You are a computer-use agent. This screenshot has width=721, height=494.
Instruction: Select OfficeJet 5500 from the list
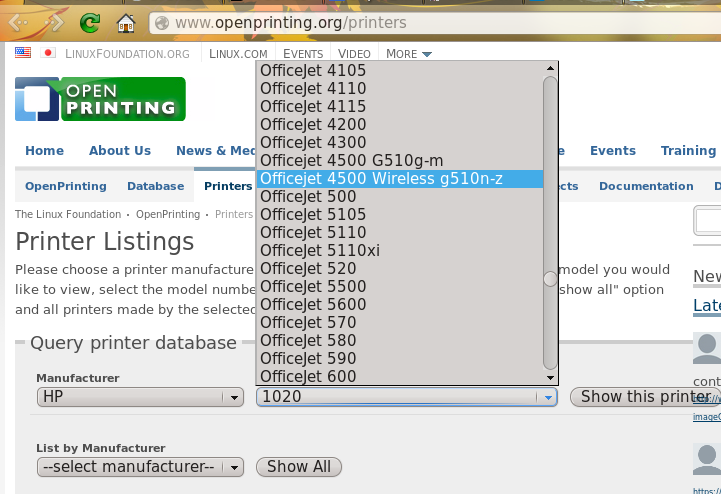400,286
